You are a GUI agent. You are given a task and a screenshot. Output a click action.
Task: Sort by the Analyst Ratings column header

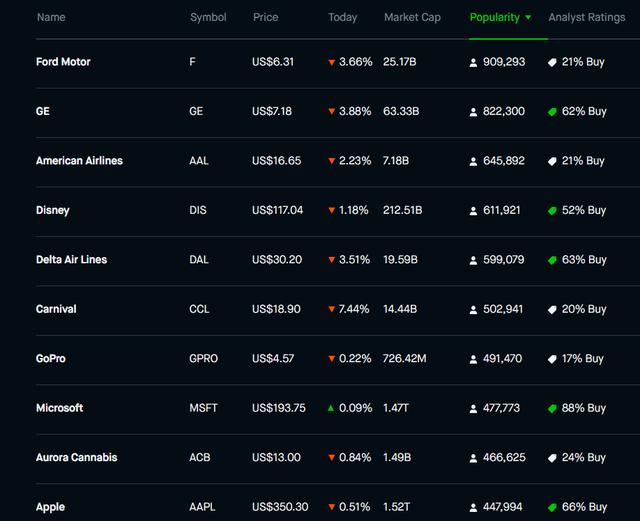point(587,17)
